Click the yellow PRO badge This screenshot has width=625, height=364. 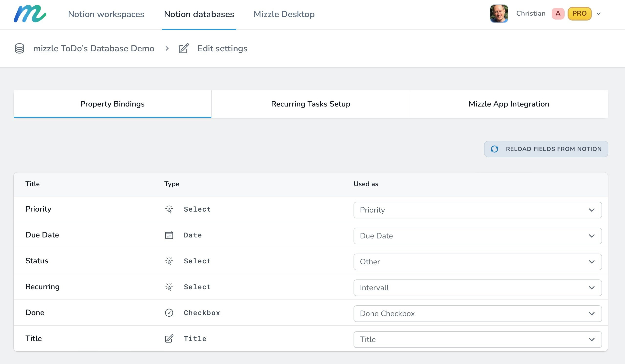tap(579, 13)
